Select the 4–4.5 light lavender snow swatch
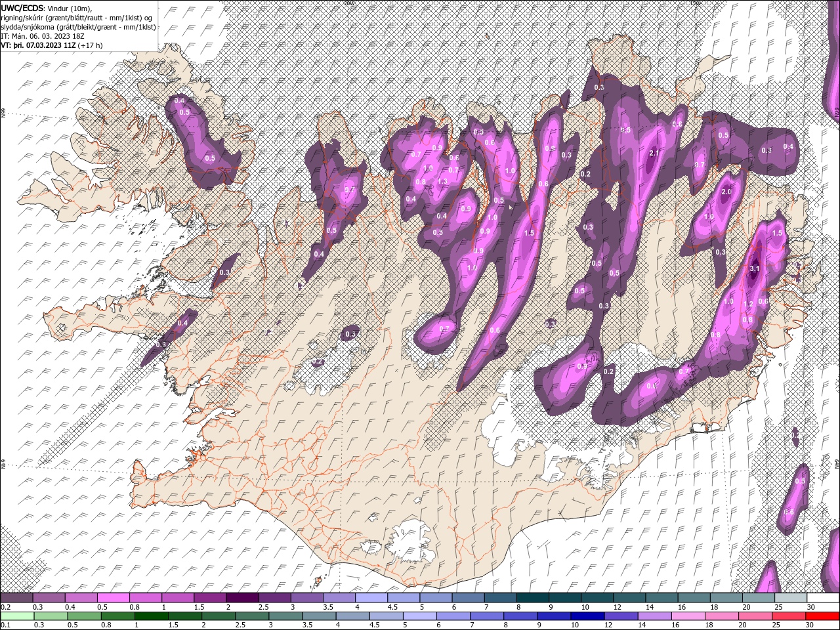Viewport: 840px width, 630px height. coord(371,598)
